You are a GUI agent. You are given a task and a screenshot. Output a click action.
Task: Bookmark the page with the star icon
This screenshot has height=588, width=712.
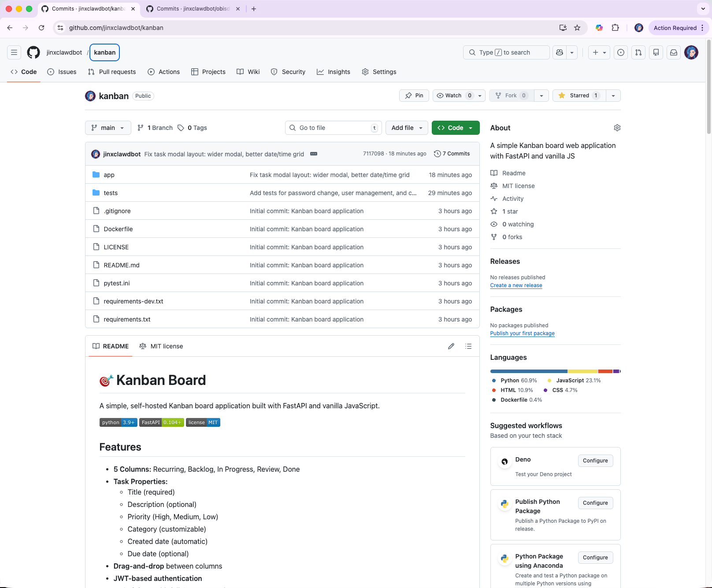pyautogui.click(x=577, y=28)
